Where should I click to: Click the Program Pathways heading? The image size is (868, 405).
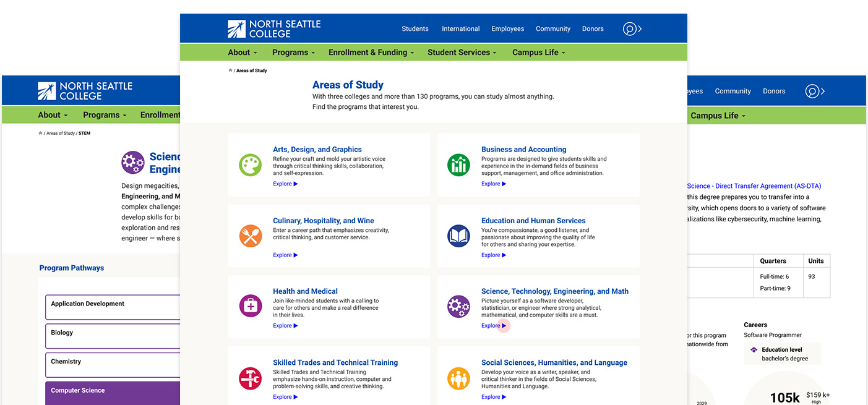click(72, 268)
